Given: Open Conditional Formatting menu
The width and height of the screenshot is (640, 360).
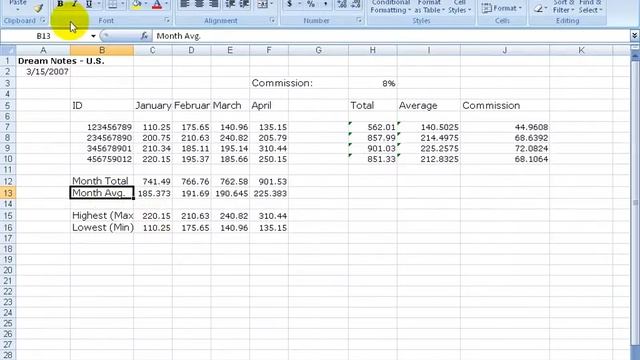Looking at the screenshot, I should (390, 7).
